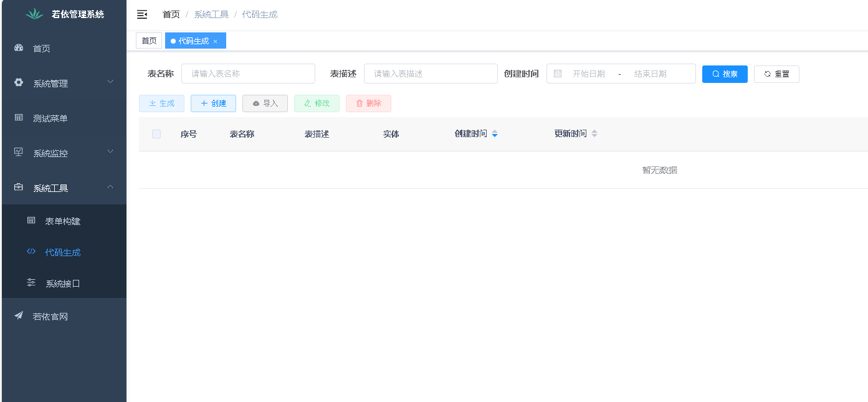Sort the table by 创建时间 column arrows
Screen dimensions: 868x402
point(495,134)
